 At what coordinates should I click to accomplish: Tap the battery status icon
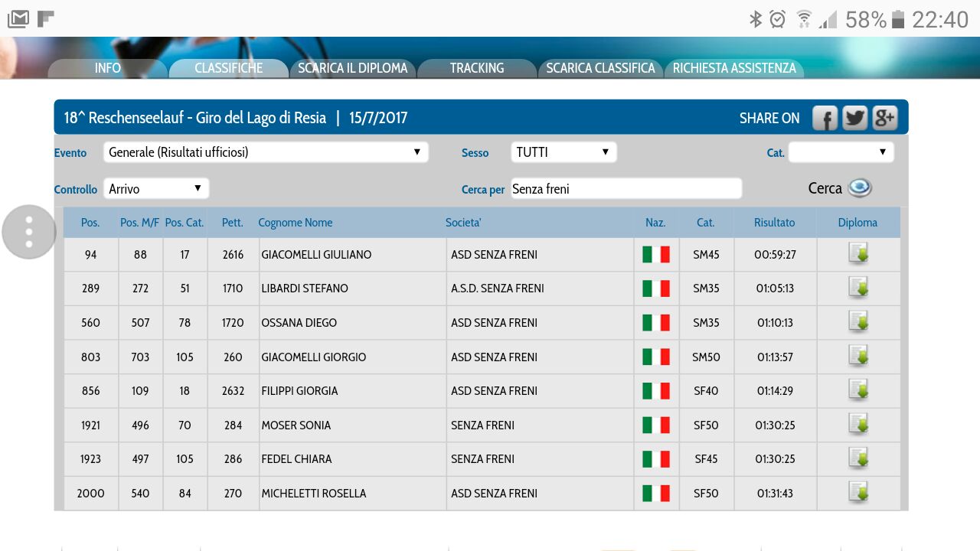point(899,19)
